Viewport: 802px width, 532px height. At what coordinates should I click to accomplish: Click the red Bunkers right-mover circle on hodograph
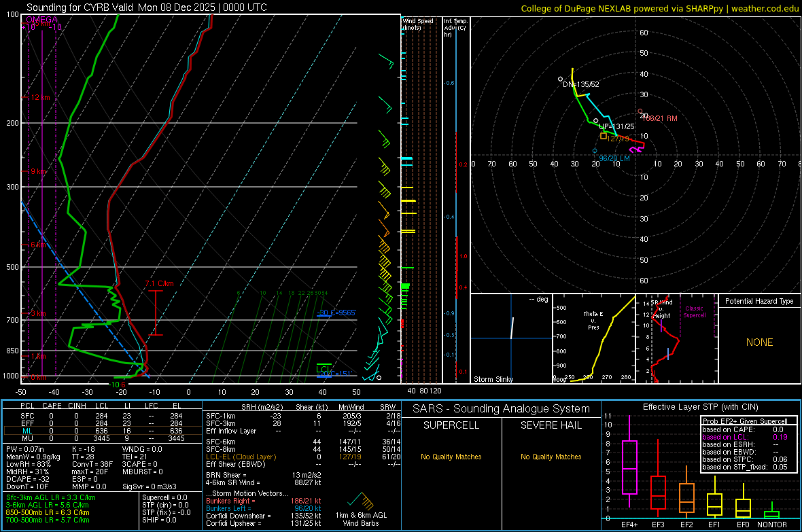click(640, 111)
